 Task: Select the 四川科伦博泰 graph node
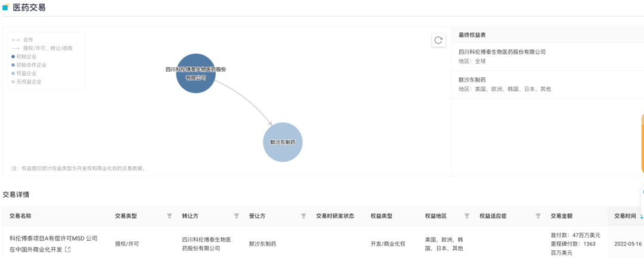tap(196, 73)
